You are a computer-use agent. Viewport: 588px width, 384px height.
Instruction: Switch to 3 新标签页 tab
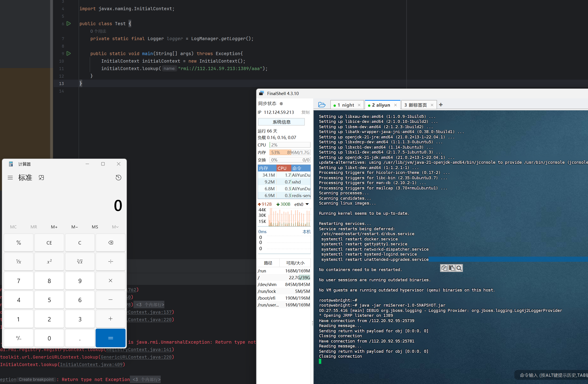point(415,105)
